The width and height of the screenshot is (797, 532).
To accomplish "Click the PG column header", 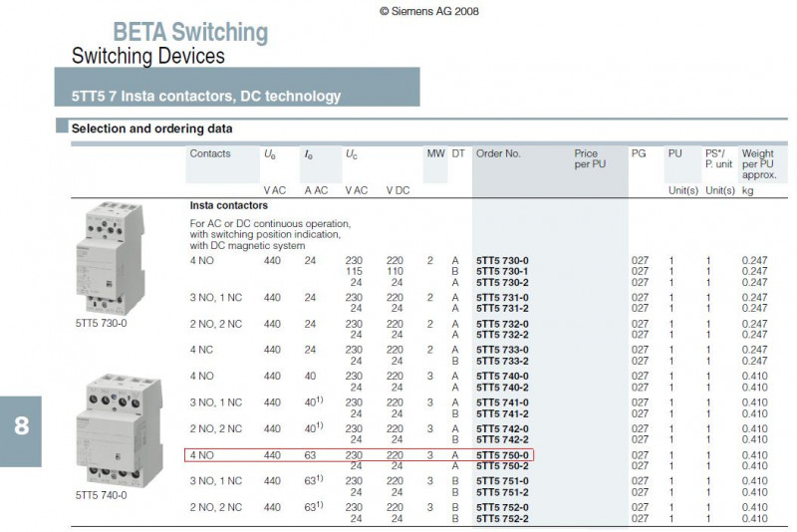I will pos(639,154).
